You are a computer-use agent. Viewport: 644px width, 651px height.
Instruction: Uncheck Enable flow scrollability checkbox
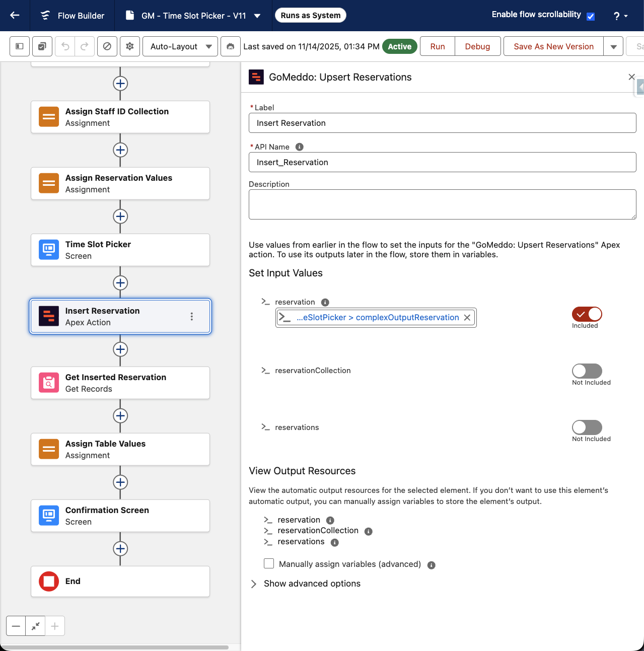(591, 16)
